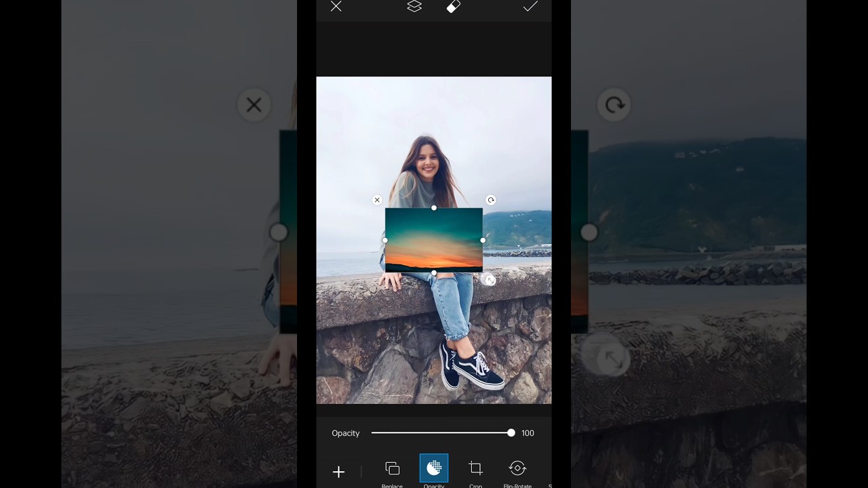868x488 pixels.
Task: Open the Crop tool
Action: (475, 472)
